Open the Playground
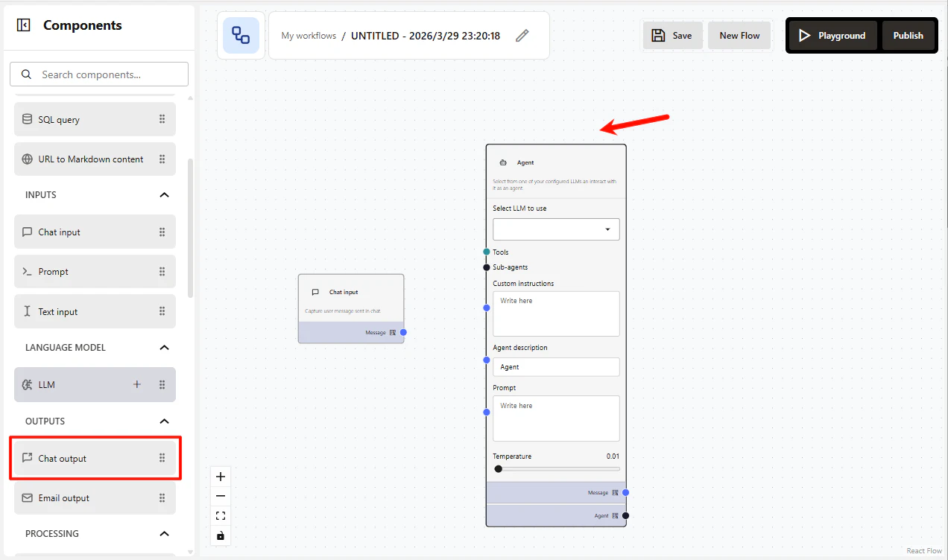This screenshot has width=948, height=560. (x=832, y=36)
